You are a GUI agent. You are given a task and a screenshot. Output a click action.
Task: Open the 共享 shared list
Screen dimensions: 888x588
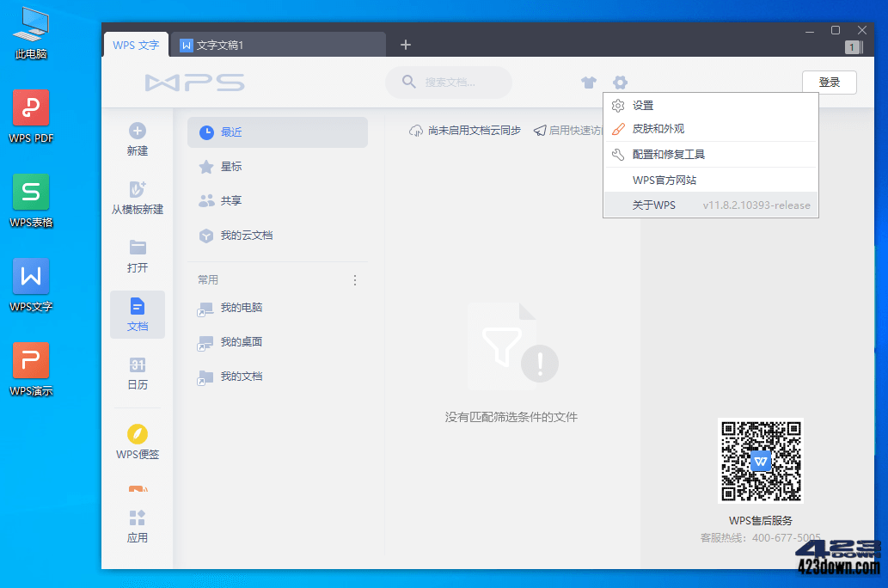coord(278,200)
